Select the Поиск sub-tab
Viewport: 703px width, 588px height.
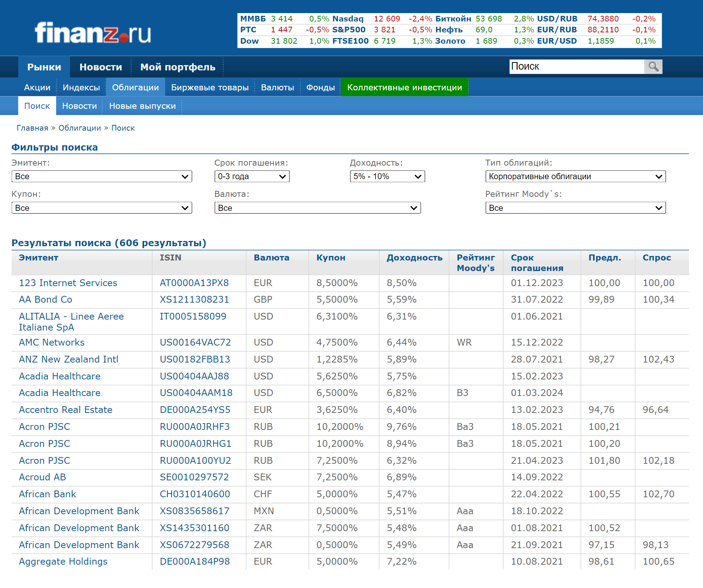pos(37,106)
